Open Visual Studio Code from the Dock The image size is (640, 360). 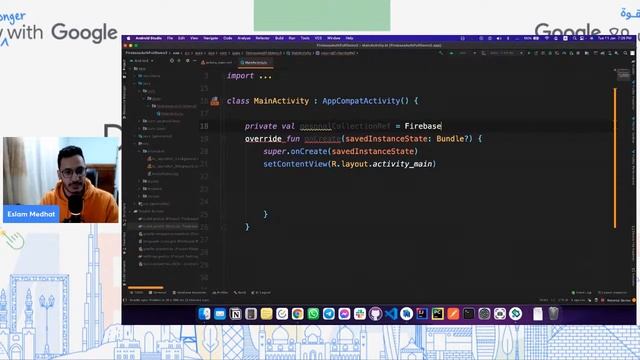pos(391,313)
